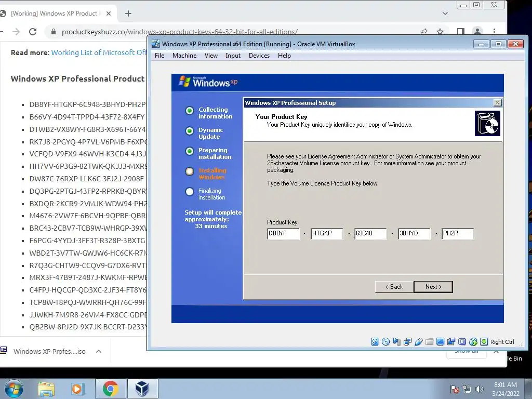Open the Working List of Microsoft Office link
532x399 pixels.
tap(99, 52)
